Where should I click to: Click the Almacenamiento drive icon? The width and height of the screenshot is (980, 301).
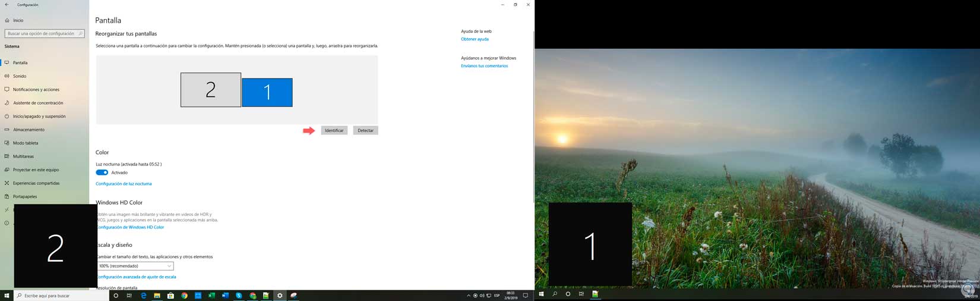click(7, 130)
